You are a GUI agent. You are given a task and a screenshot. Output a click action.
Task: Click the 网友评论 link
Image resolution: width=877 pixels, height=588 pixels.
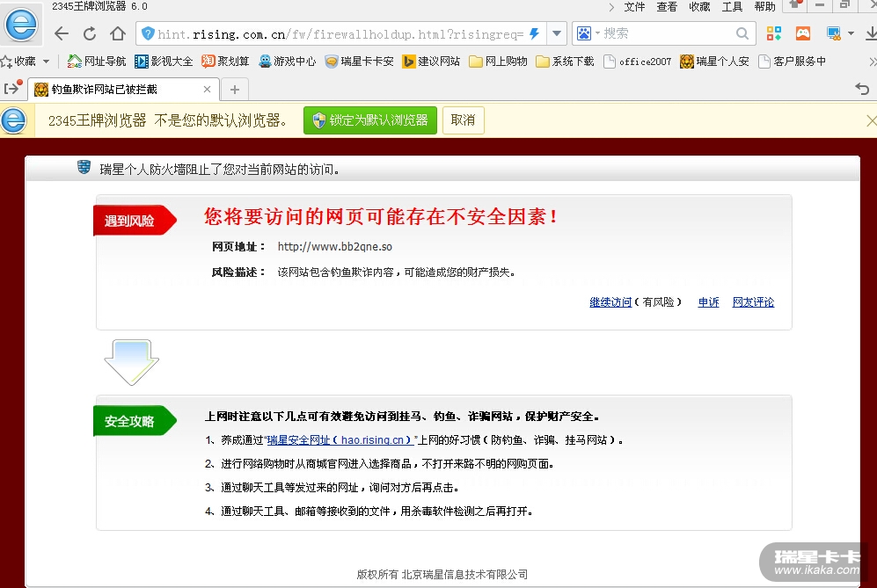point(753,302)
